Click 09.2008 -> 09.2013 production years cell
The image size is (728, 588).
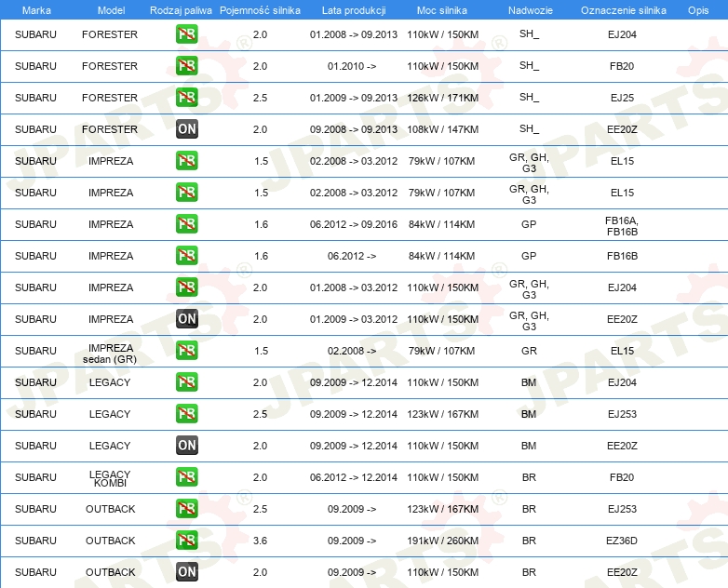pyautogui.click(x=354, y=129)
